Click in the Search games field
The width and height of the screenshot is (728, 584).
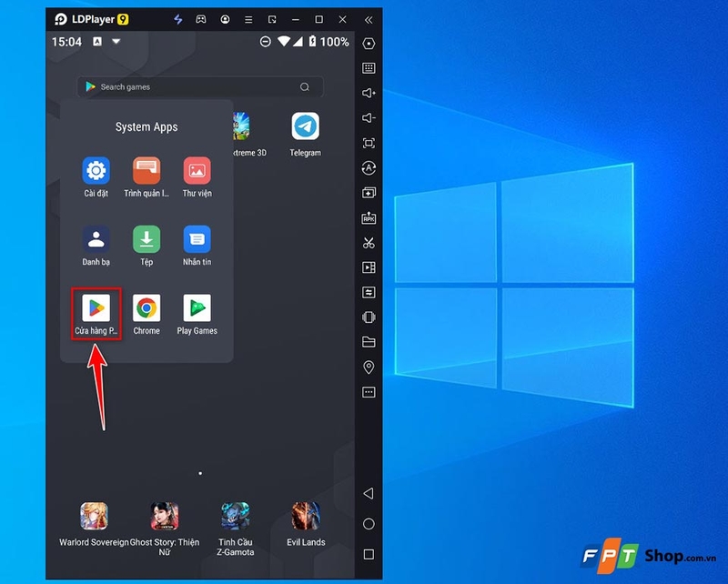click(200, 86)
